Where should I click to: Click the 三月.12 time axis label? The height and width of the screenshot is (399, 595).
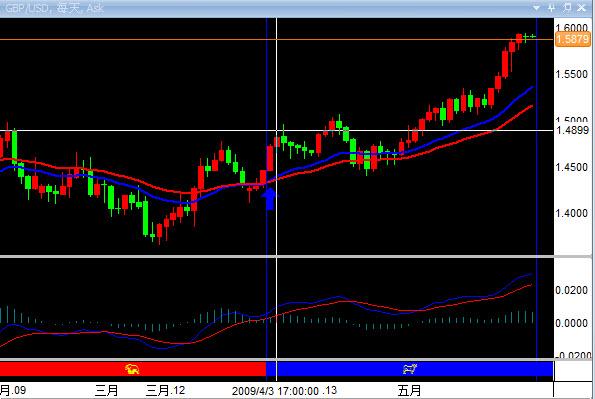(x=165, y=390)
